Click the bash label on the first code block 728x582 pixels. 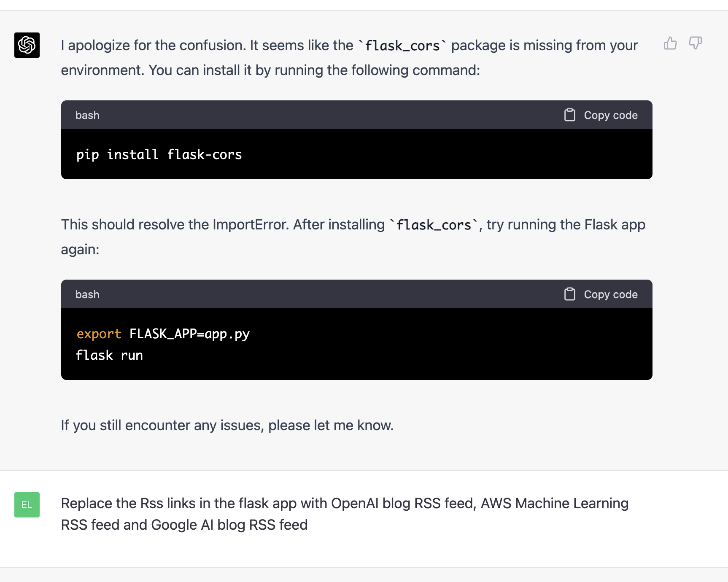pos(87,115)
